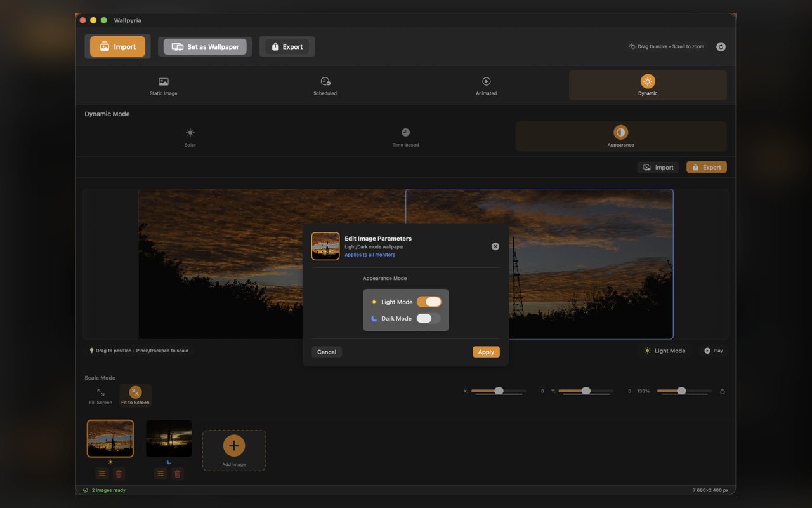Click Set as Wallpaper button
The image size is (812, 508).
[205, 46]
